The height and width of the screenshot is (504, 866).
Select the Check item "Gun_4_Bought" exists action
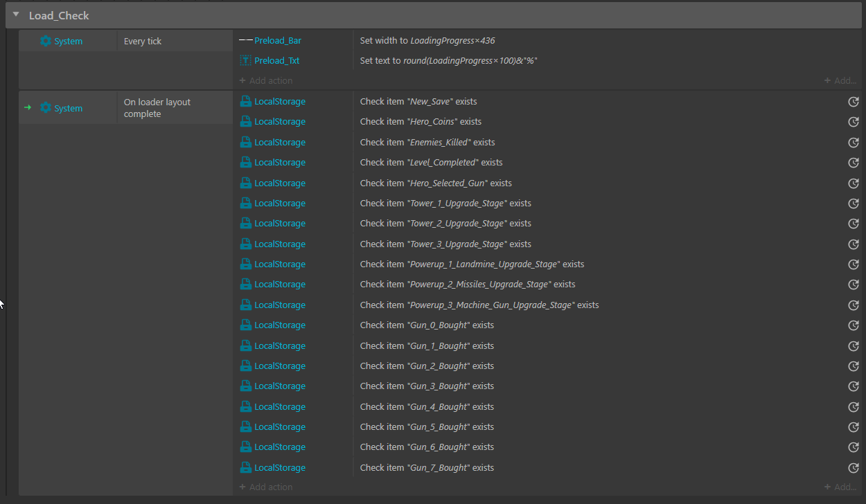click(427, 406)
